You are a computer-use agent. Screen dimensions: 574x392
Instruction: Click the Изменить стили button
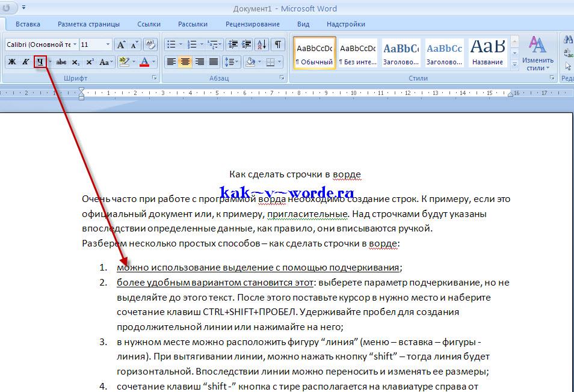pos(538,54)
